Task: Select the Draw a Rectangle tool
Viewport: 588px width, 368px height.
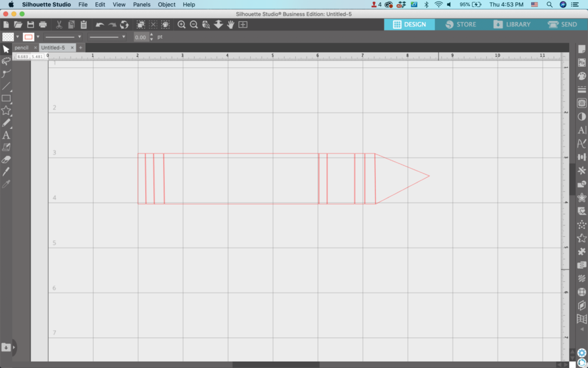Action: click(6, 98)
